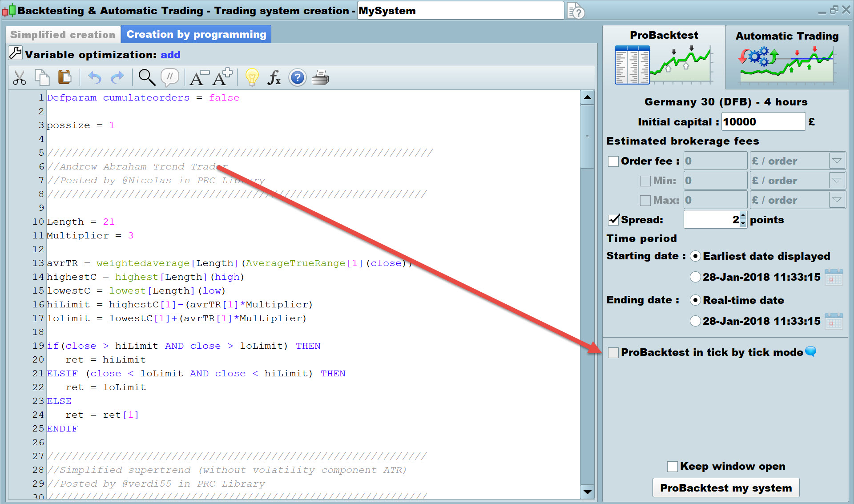The height and width of the screenshot is (504, 854).
Task: Expand the Min fee unit dropdown
Action: [x=837, y=181]
